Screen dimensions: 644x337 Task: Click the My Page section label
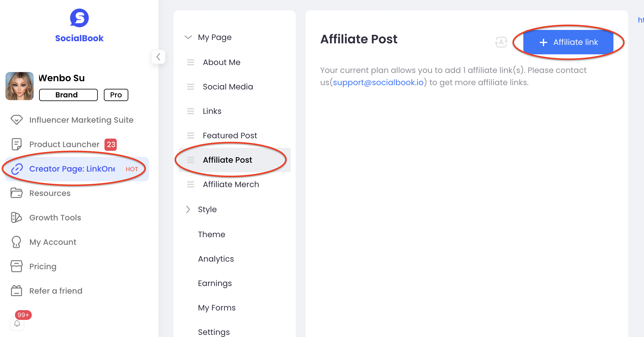(215, 37)
